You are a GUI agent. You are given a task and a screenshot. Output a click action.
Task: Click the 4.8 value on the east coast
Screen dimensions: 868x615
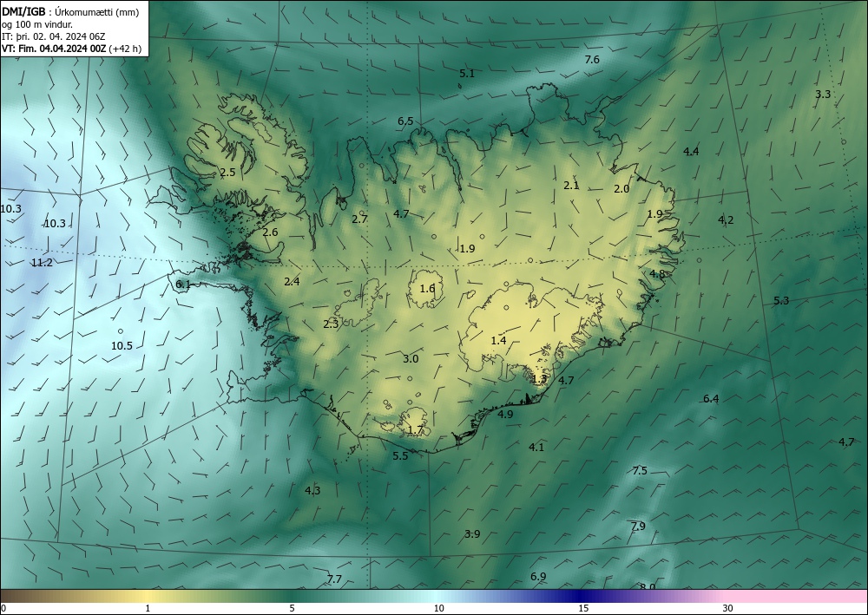(657, 274)
